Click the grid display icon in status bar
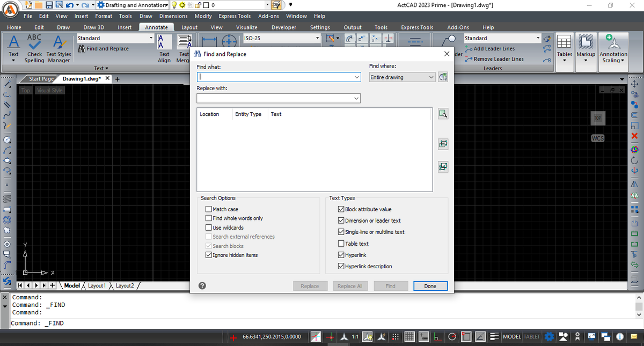The image size is (644, 346). click(409, 336)
